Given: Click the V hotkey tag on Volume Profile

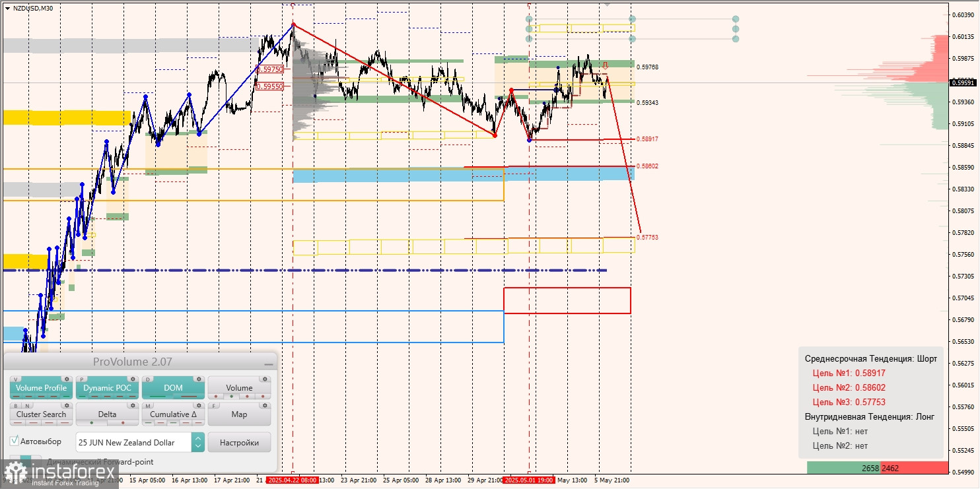Looking at the screenshot, I should 16,379.
